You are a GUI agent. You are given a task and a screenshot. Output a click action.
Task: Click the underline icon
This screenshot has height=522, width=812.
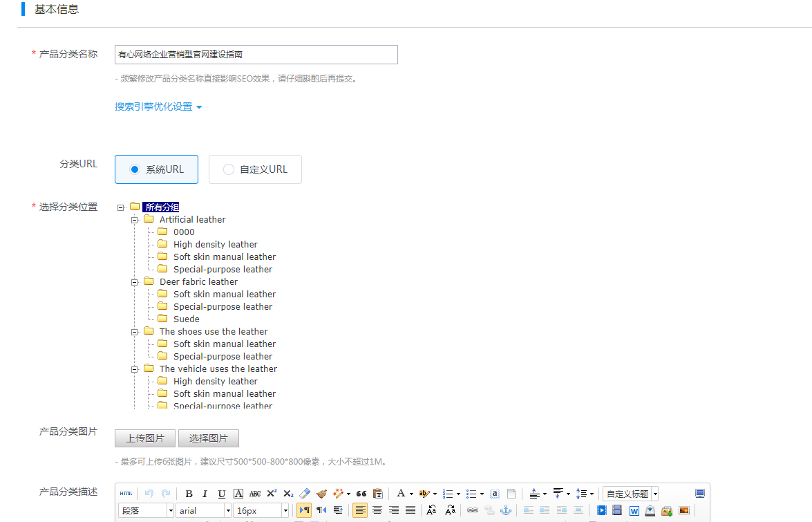222,494
